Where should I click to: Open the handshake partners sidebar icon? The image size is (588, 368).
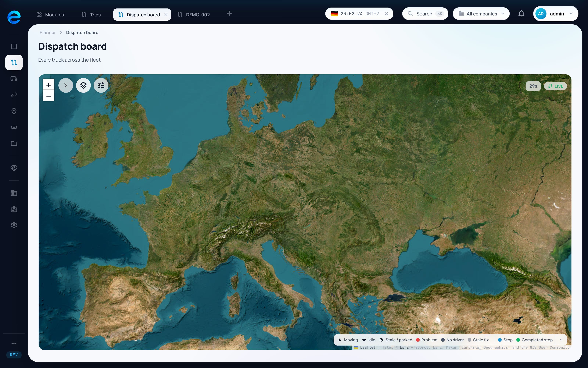pos(14,168)
